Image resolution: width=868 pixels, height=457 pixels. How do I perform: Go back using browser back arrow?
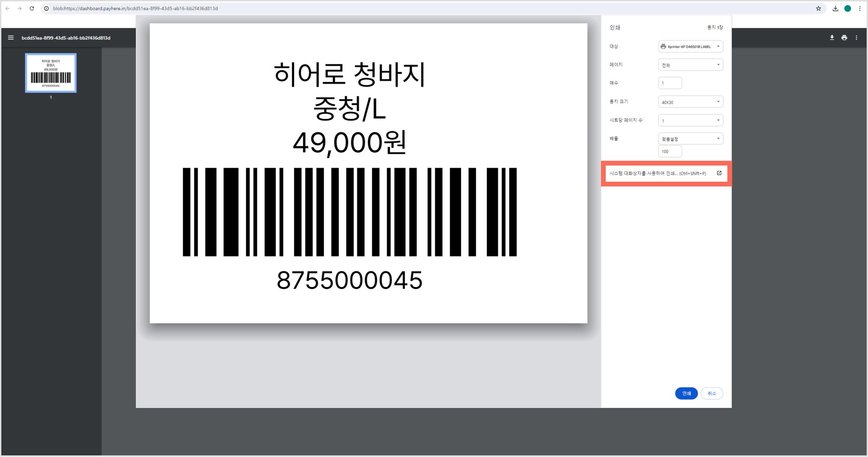[x=8, y=8]
